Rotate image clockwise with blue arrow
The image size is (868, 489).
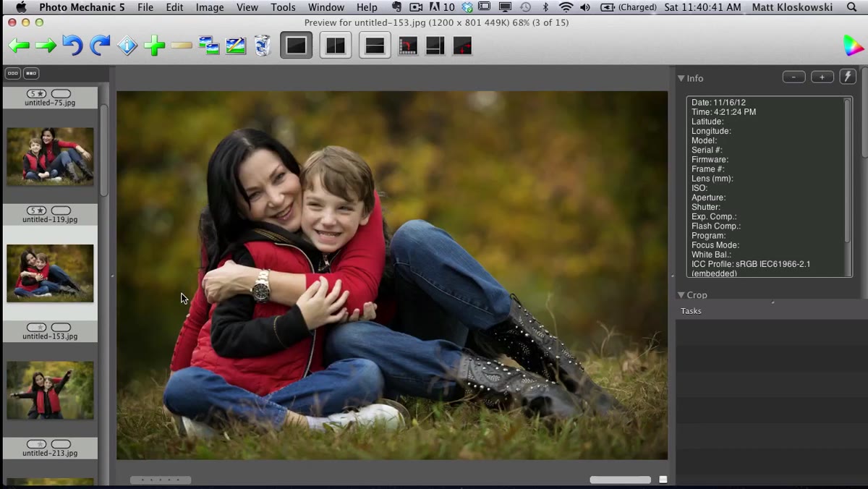tap(100, 46)
